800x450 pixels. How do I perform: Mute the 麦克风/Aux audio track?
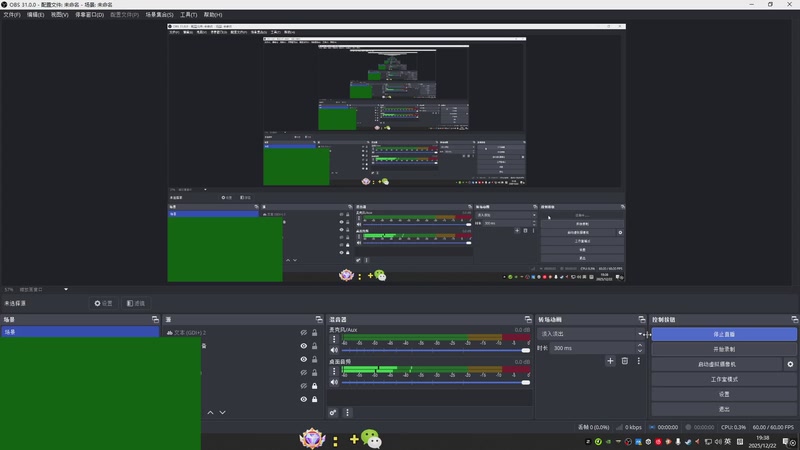pyautogui.click(x=334, y=350)
